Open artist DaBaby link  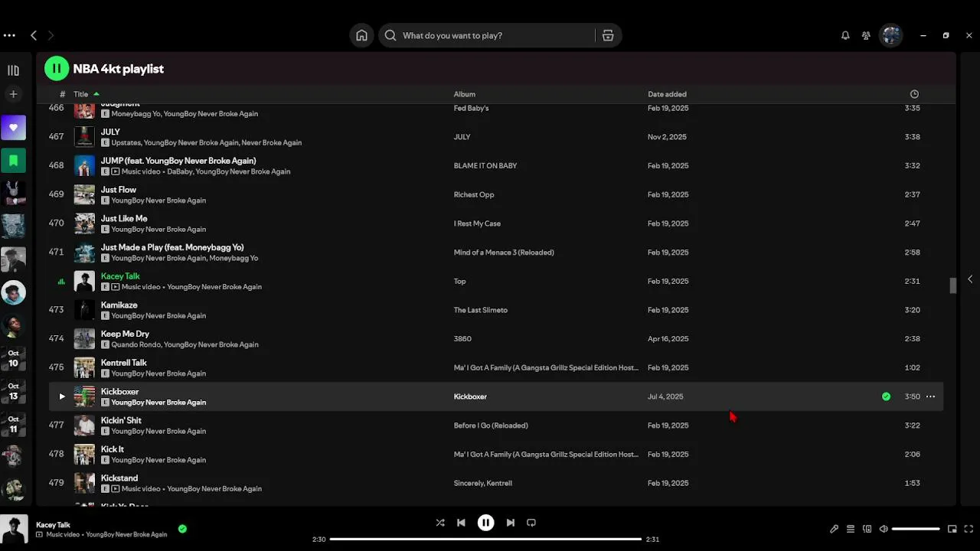click(x=179, y=171)
